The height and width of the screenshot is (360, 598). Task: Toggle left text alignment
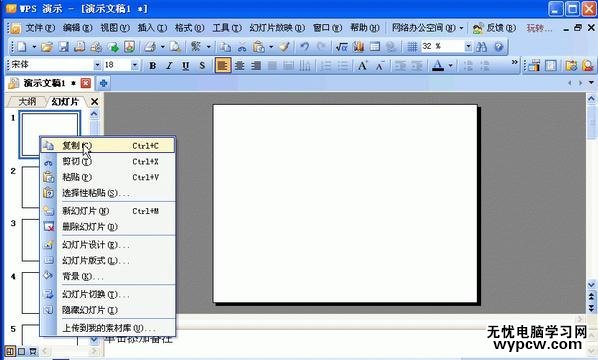click(223, 66)
